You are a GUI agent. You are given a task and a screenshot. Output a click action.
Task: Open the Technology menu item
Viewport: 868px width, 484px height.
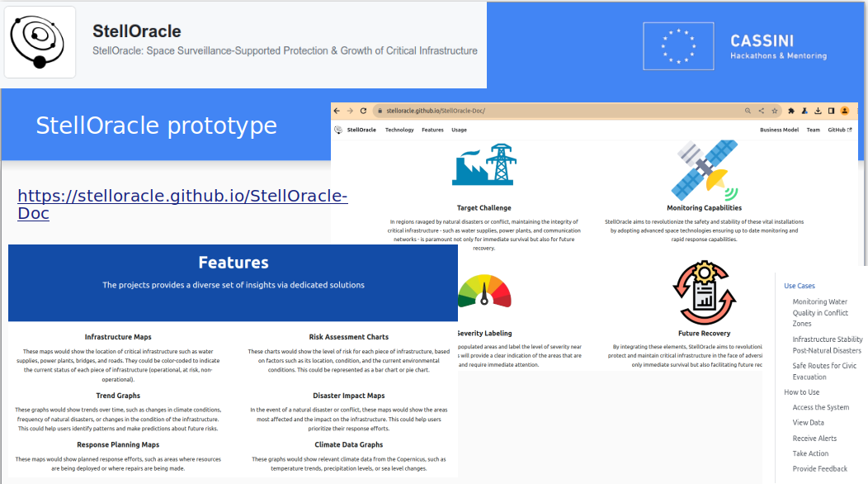399,130
